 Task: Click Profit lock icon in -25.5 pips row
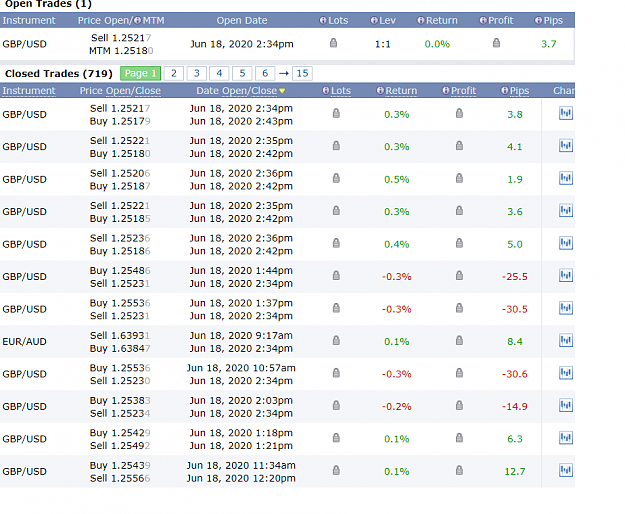click(x=460, y=276)
